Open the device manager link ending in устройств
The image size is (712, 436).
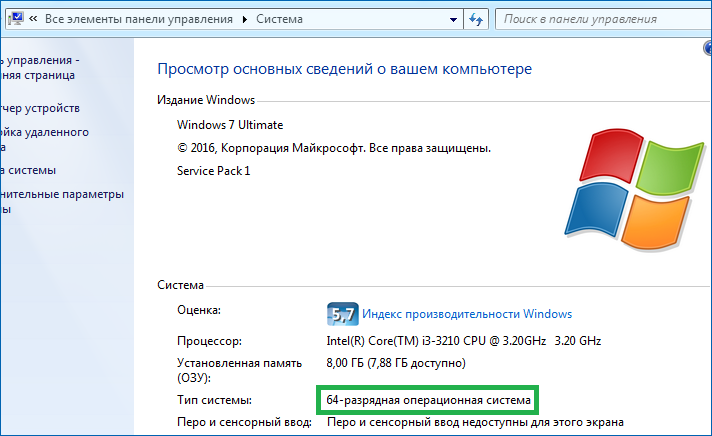click(40, 108)
